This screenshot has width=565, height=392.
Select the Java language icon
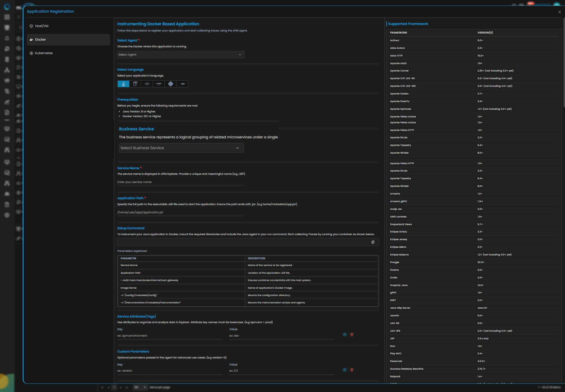(123, 84)
